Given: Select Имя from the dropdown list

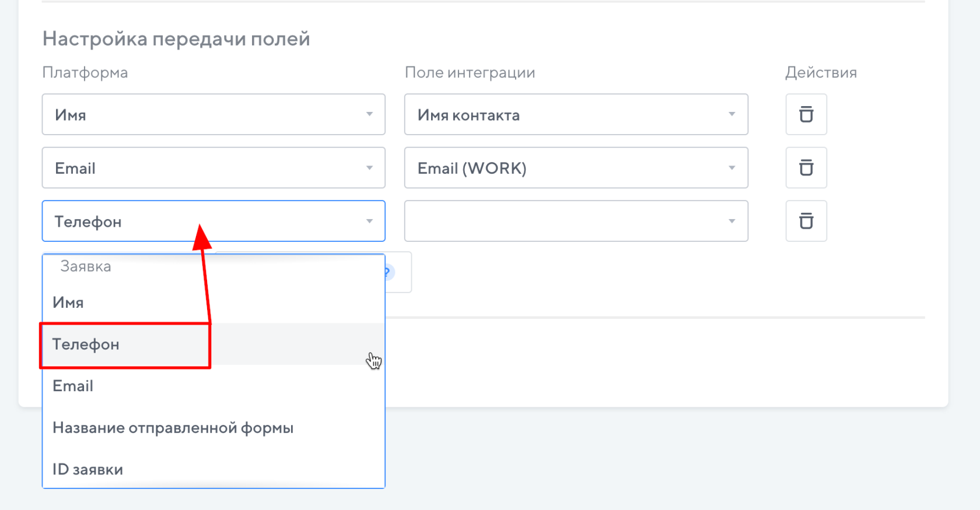Looking at the screenshot, I should coord(213,303).
